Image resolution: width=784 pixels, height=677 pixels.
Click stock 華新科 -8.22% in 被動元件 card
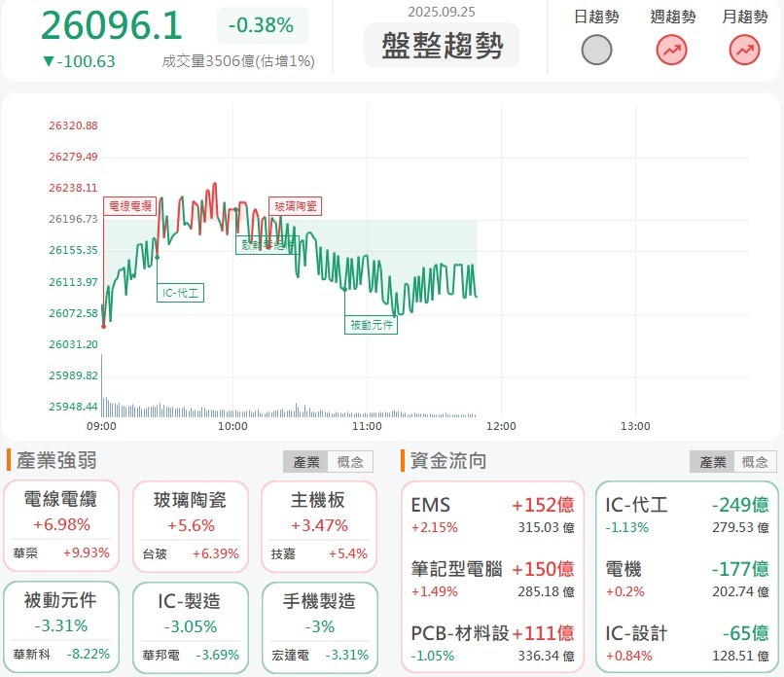[x=61, y=654]
